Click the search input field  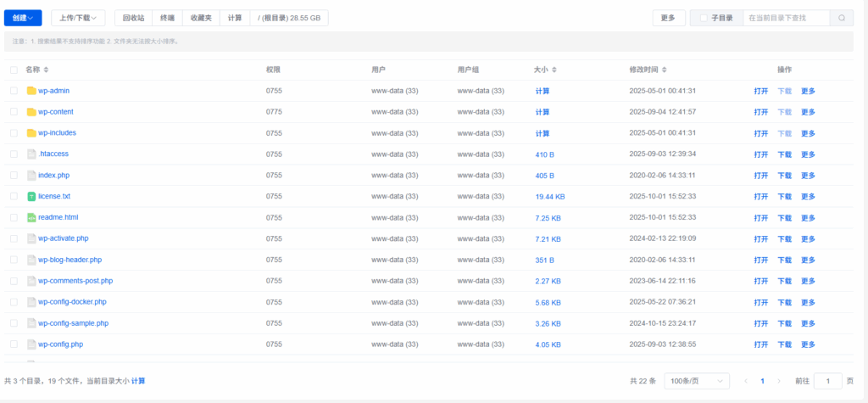[x=785, y=18]
